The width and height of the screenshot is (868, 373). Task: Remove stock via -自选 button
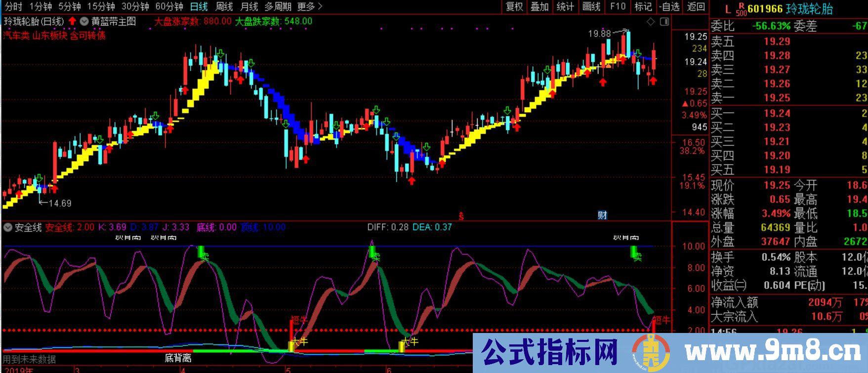tap(670, 6)
